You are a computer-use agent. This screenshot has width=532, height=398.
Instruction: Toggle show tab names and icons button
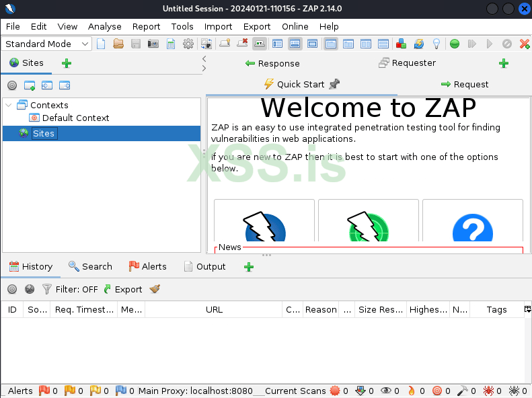pos(260,44)
